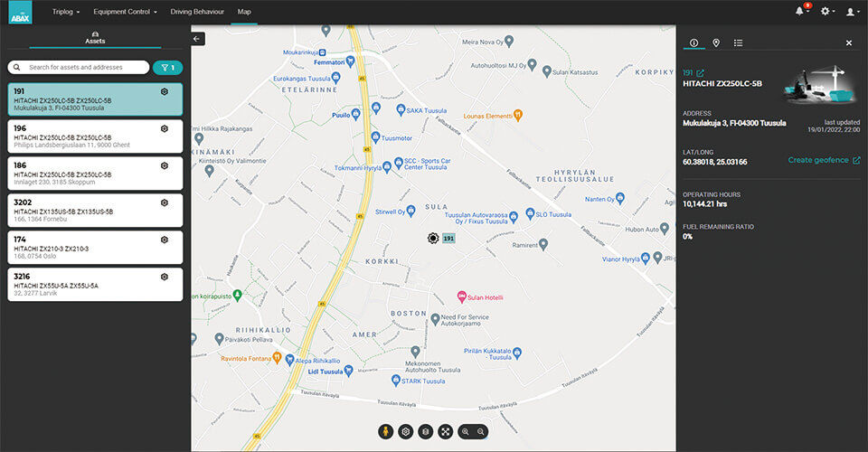Go to Driving Behaviour page
The height and width of the screenshot is (452, 868).
pyautogui.click(x=197, y=12)
